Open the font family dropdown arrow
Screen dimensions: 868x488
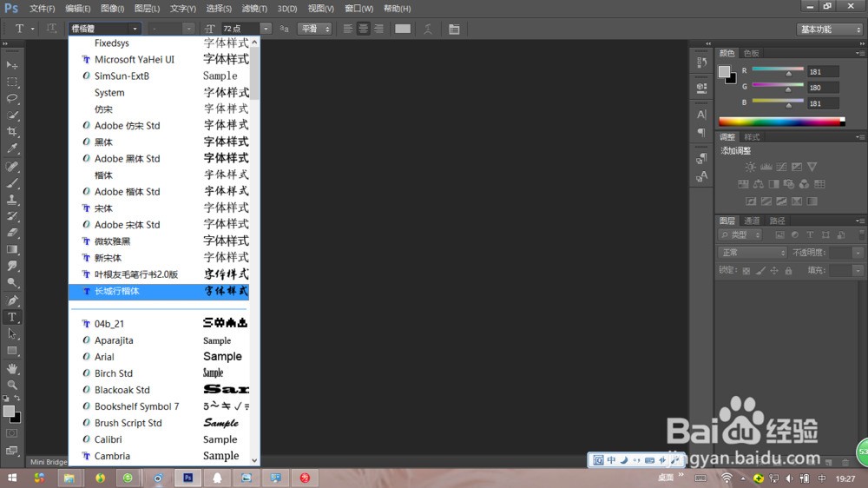pyautogui.click(x=135, y=29)
